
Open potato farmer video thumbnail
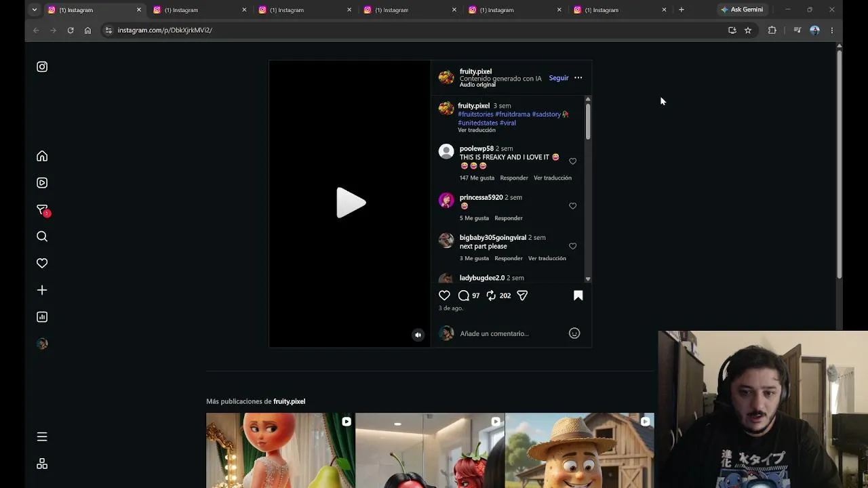(x=580, y=450)
